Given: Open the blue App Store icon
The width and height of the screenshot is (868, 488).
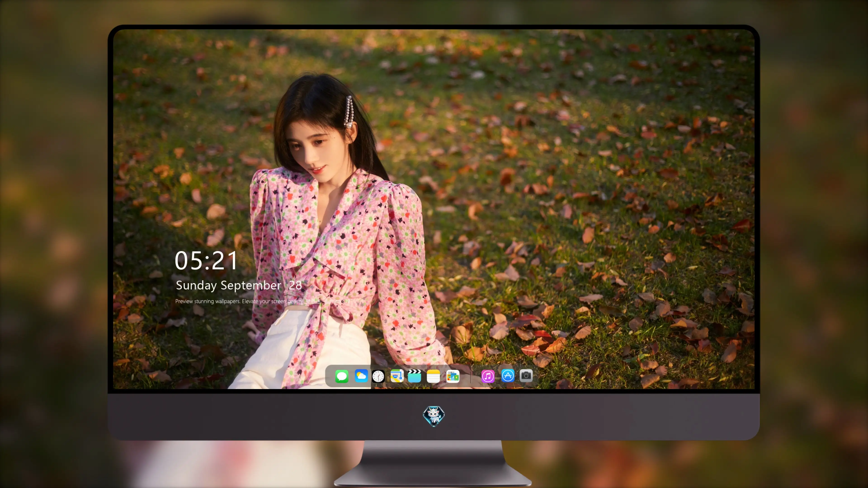Looking at the screenshot, I should (507, 375).
